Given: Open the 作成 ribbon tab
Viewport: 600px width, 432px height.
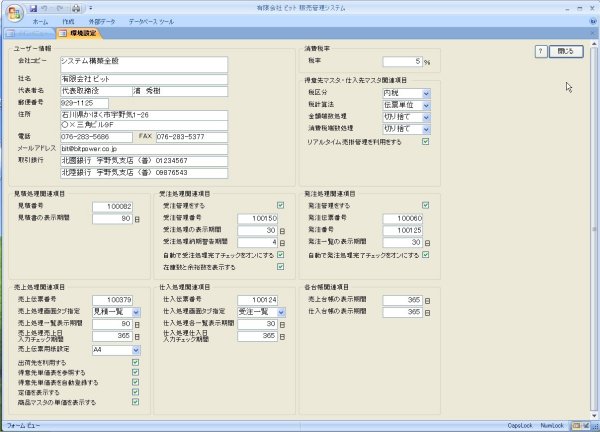Looking at the screenshot, I should coord(68,22).
